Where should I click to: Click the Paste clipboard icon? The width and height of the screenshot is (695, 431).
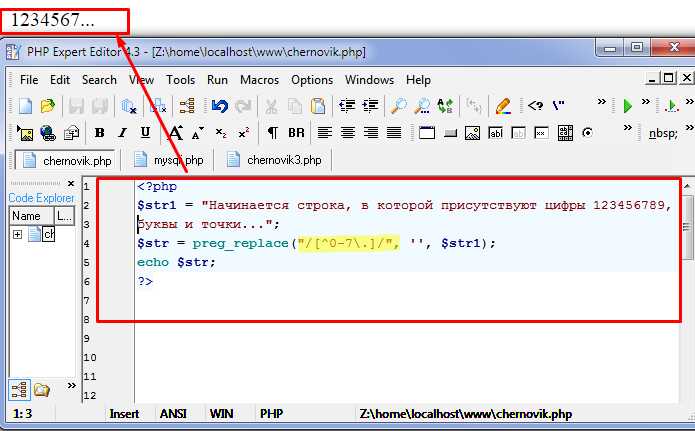click(317, 105)
